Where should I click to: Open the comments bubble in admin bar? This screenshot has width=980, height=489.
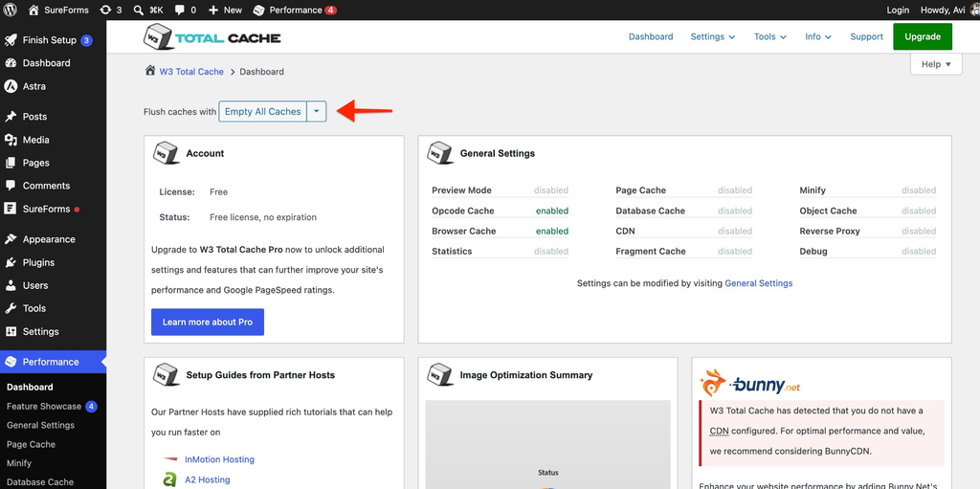[180, 10]
